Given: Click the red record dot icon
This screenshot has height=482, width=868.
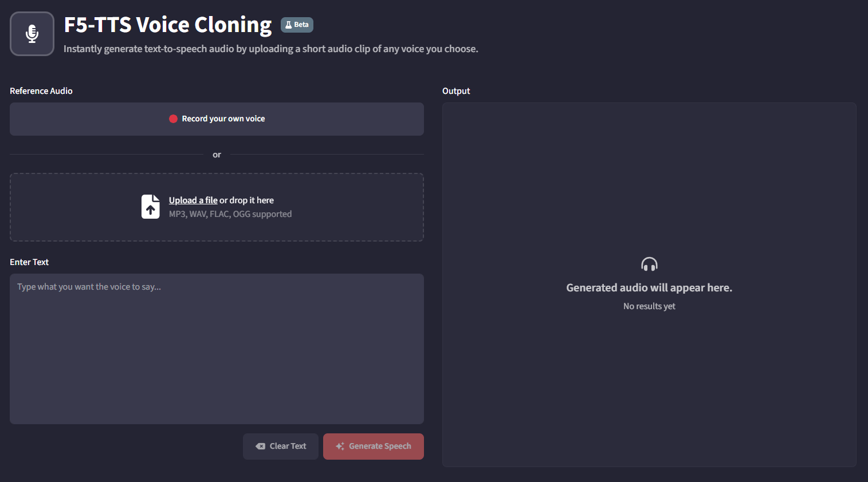Looking at the screenshot, I should pos(173,119).
